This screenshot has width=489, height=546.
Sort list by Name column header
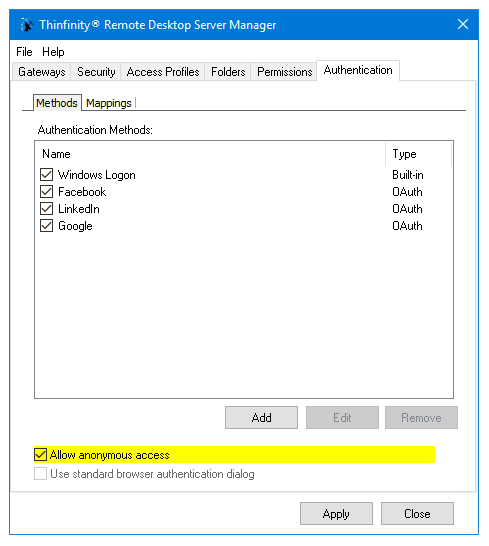coord(210,154)
